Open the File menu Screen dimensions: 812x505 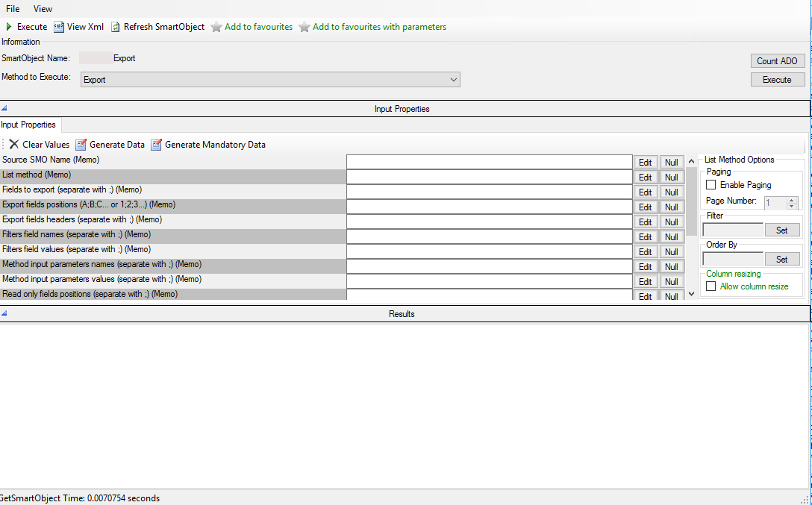[13, 9]
